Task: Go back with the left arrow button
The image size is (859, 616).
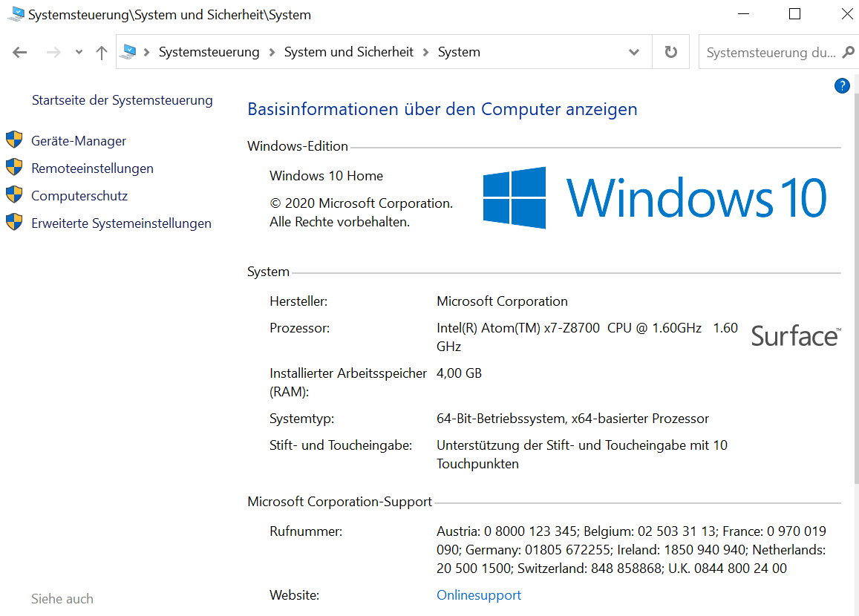Action: 20,53
